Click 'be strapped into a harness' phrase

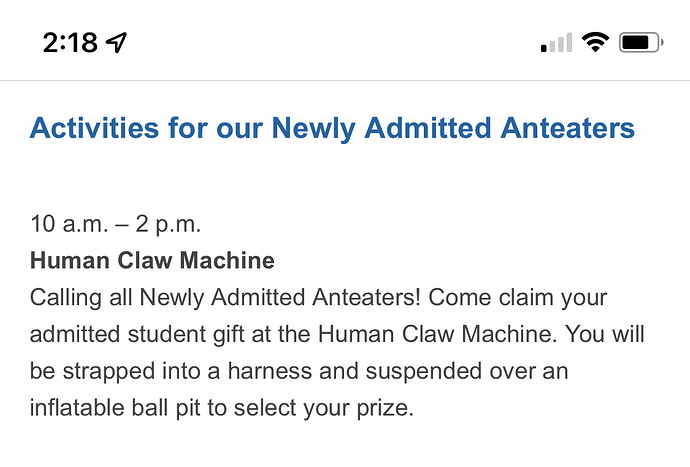click(171, 371)
